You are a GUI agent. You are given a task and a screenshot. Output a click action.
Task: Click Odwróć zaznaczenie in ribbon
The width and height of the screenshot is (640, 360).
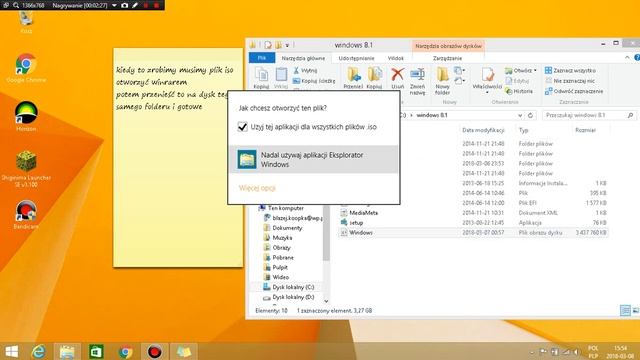click(574, 91)
